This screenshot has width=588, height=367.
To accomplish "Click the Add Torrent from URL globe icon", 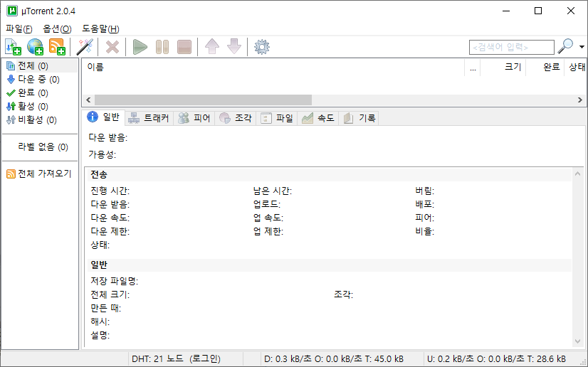I will click(x=35, y=47).
